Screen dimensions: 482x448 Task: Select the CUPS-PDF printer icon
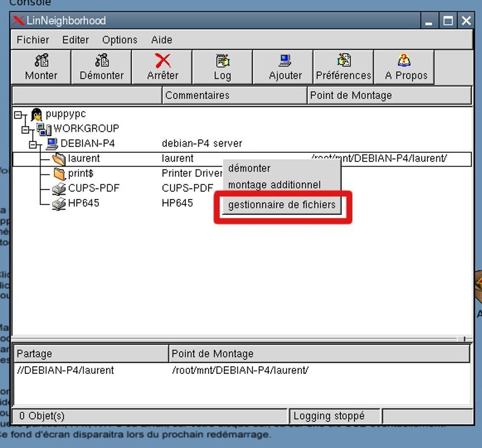point(59,188)
